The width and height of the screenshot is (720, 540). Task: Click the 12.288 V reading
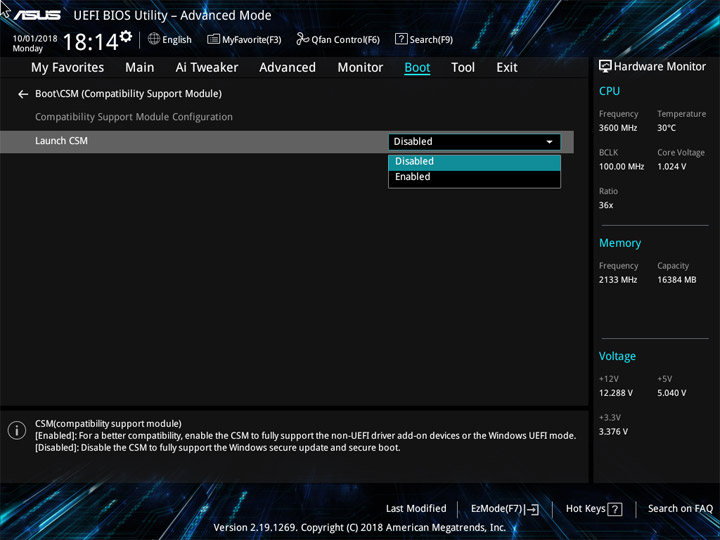tap(615, 393)
